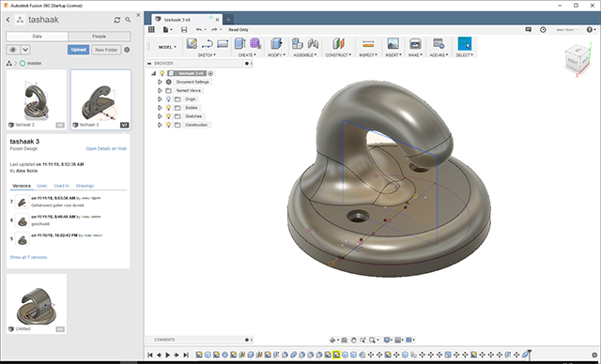Expand the Origin folder
The width and height of the screenshot is (601, 364).
pyautogui.click(x=160, y=99)
